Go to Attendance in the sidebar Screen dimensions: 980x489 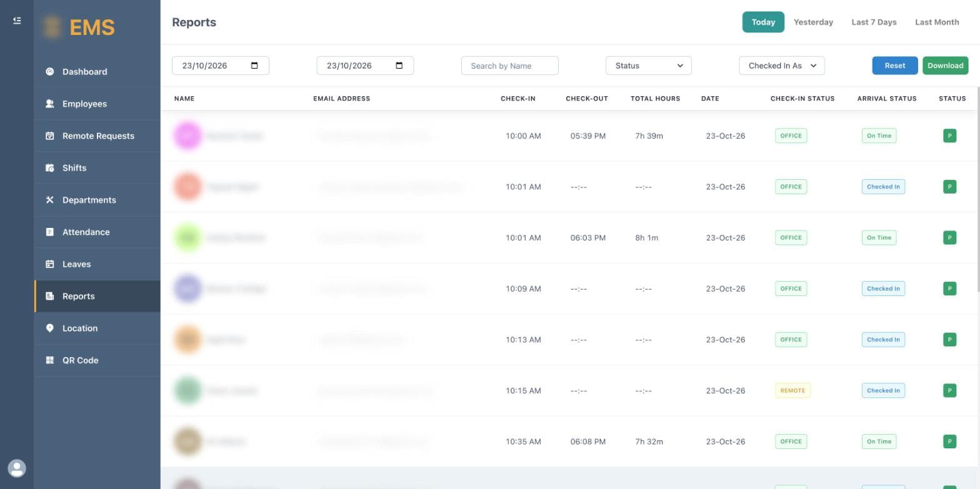point(97,232)
